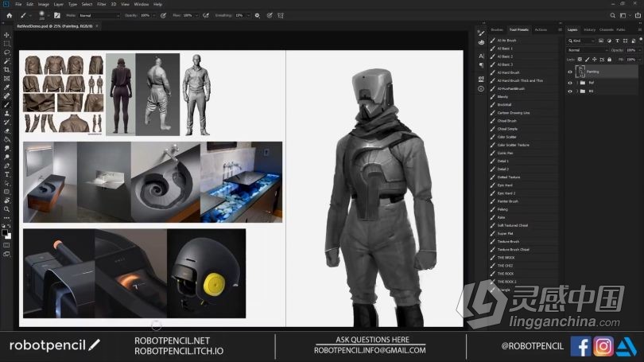Select the Hand tool
This screenshot has height=362, width=644.
tap(6, 200)
